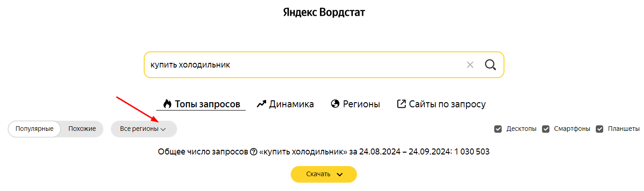Expand the Все регионы dropdown
The image size is (644, 191).
144,129
